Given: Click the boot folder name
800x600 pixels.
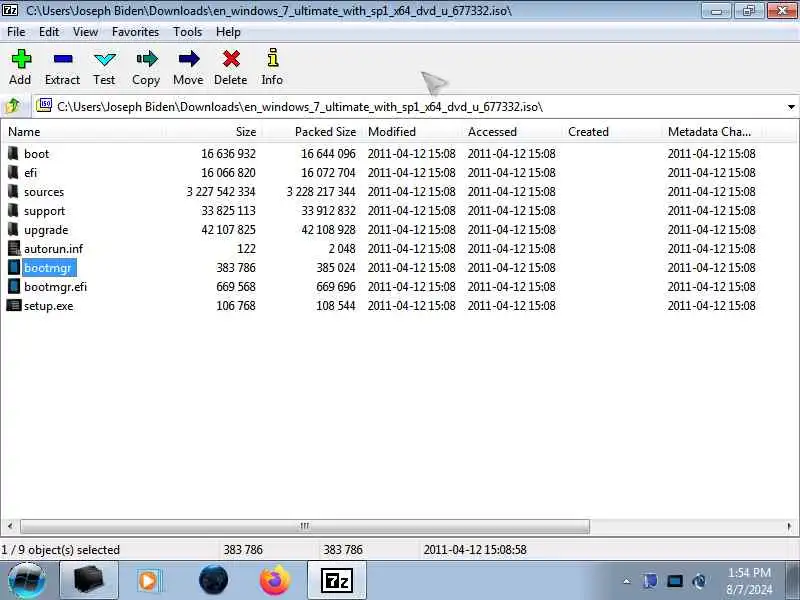Looking at the screenshot, I should point(36,154).
